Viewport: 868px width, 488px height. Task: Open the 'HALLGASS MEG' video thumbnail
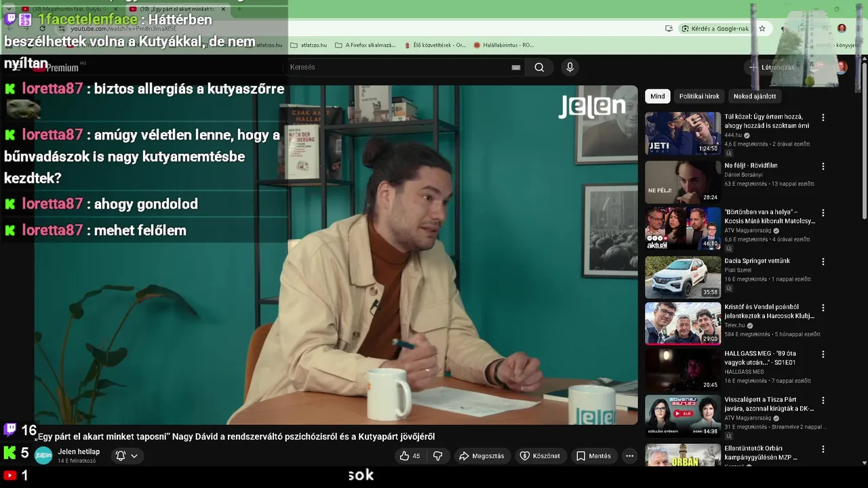(683, 370)
